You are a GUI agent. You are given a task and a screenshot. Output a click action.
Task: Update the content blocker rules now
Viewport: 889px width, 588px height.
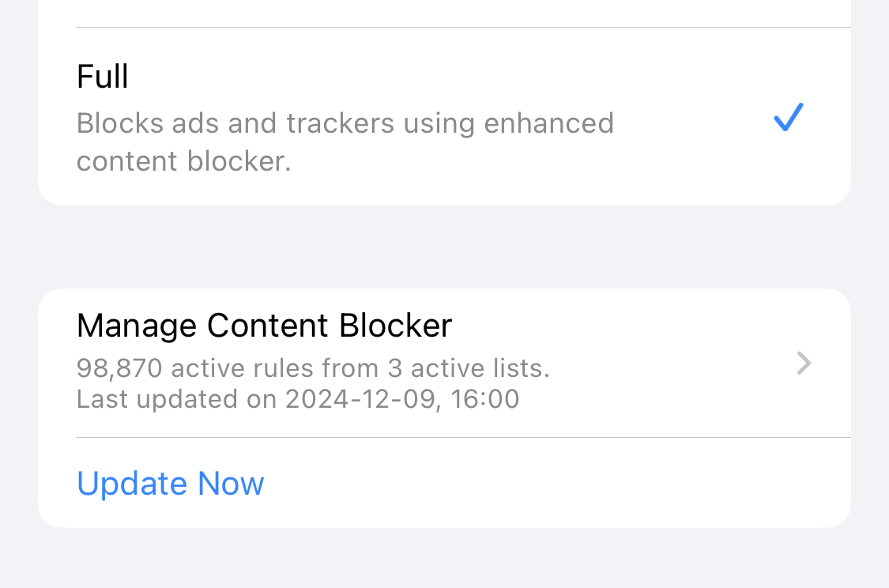pos(171,484)
